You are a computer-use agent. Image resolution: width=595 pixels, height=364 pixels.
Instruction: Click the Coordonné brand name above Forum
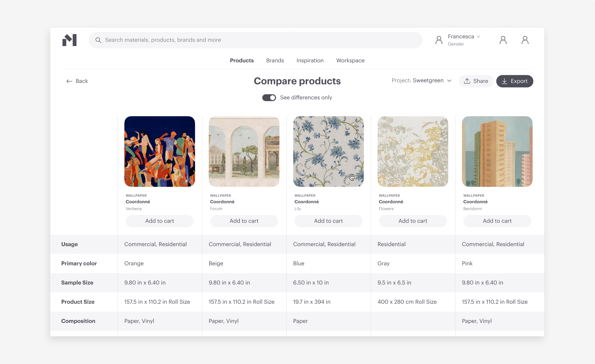[x=222, y=202]
